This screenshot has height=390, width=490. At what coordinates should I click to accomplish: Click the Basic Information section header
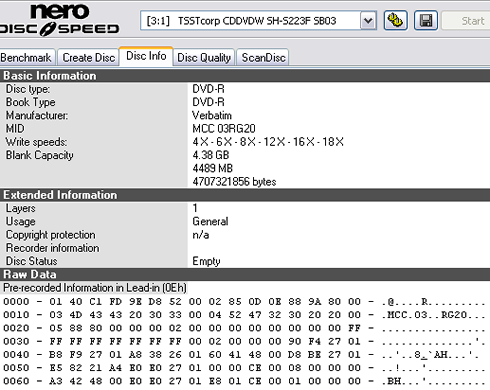click(245, 76)
